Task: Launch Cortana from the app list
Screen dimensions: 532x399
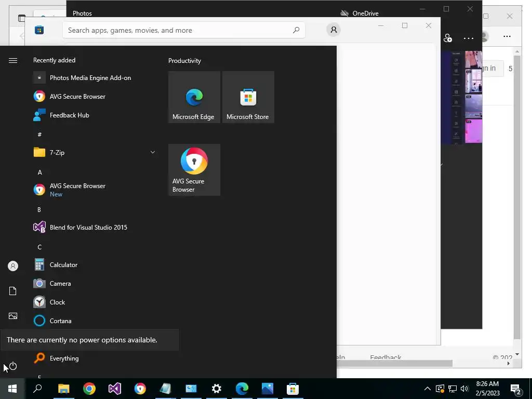Action: click(x=95, y=321)
